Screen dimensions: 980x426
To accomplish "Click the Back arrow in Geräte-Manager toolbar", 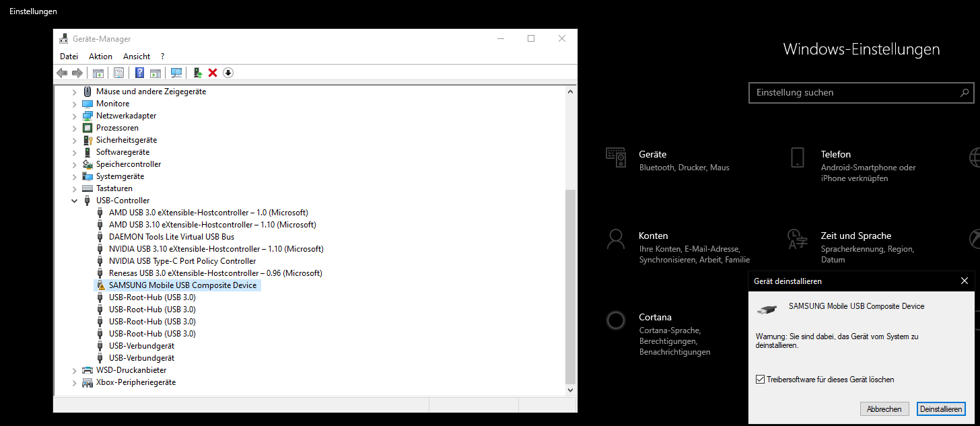I will pos(62,73).
